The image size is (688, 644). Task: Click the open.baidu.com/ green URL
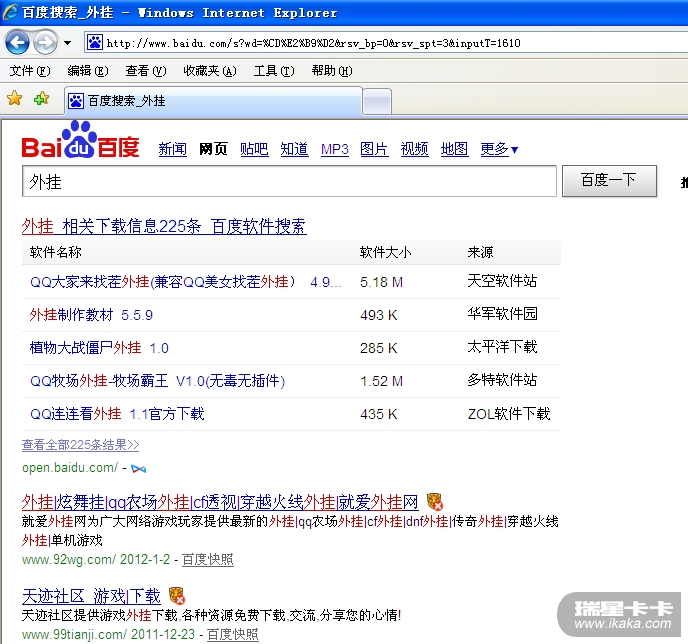coord(70,468)
